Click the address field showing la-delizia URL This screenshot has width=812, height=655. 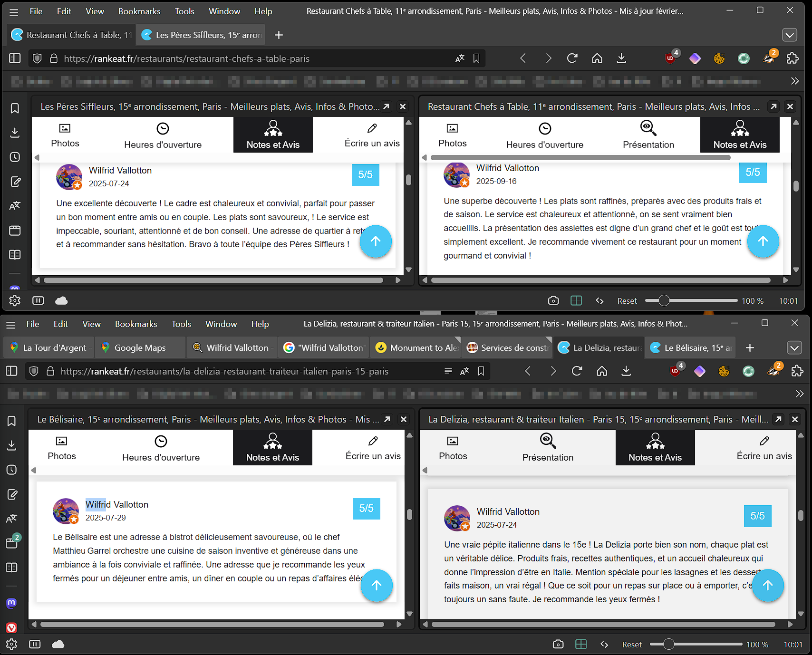238,371
